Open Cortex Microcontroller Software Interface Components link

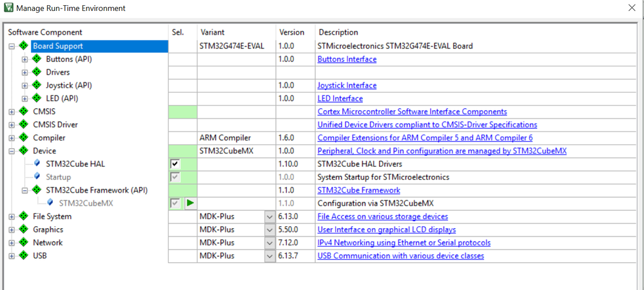pos(412,111)
